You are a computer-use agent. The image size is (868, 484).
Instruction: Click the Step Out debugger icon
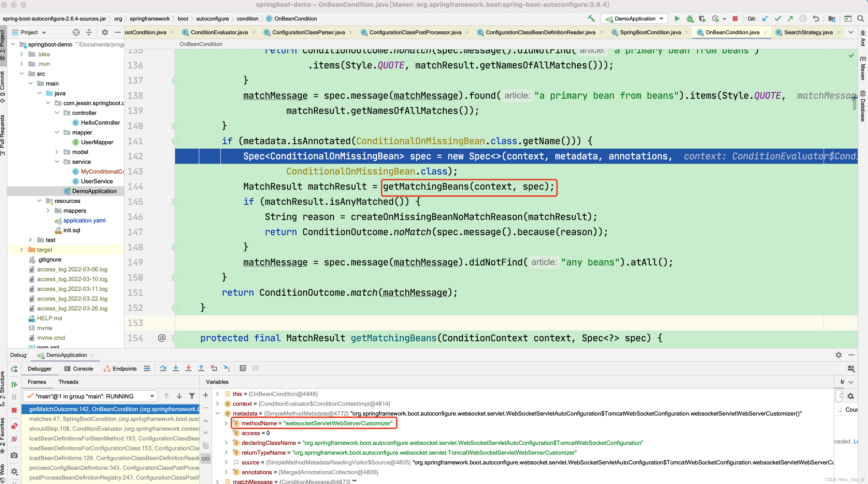[x=201, y=368]
